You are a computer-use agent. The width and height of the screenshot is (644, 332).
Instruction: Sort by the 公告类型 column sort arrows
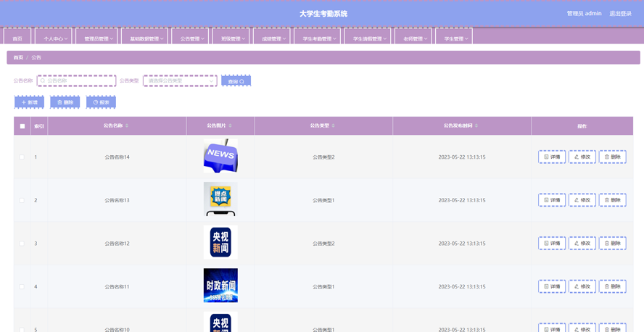(x=333, y=125)
